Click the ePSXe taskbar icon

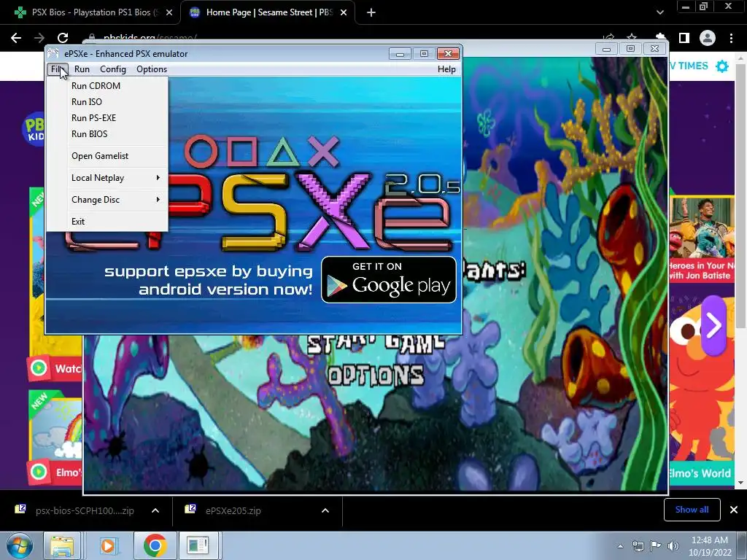point(197,545)
